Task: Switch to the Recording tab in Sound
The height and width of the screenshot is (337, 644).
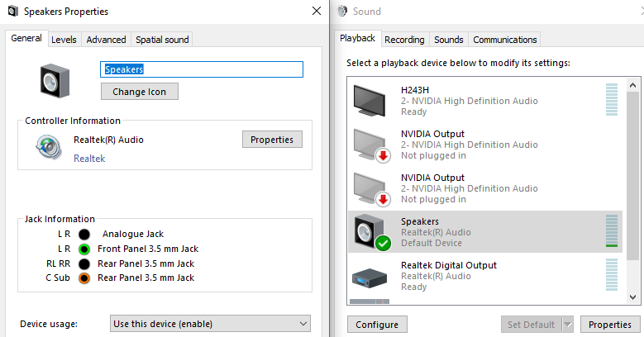Action: 404,40
